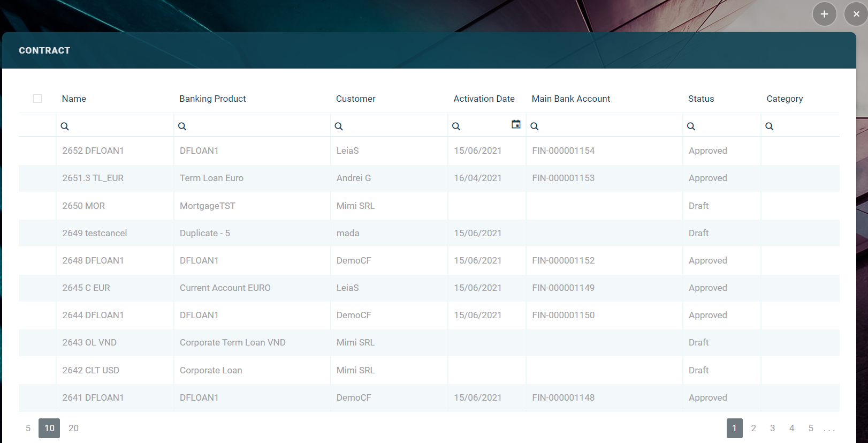Toggle the select-all checkbox in header
This screenshot has width=868, height=443.
tap(37, 99)
